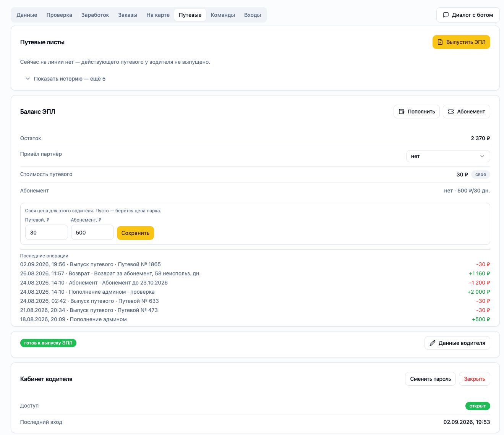Open the Входы tab
Viewport: 504px width, 435px height.
(x=253, y=15)
